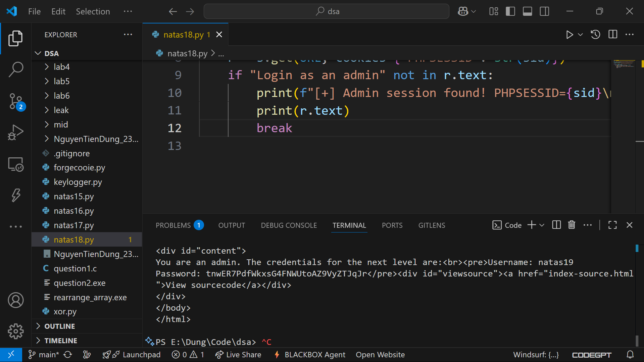
Task: Open the Search view in activity bar
Action: click(16, 69)
